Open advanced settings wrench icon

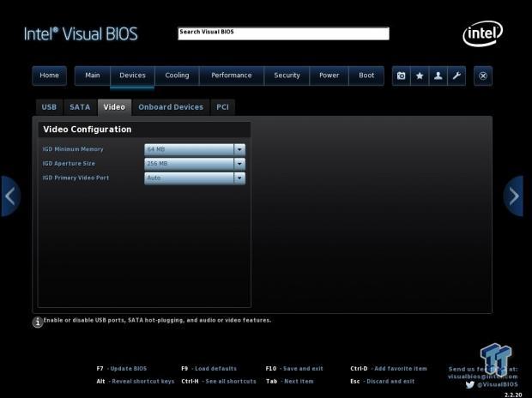coord(456,75)
